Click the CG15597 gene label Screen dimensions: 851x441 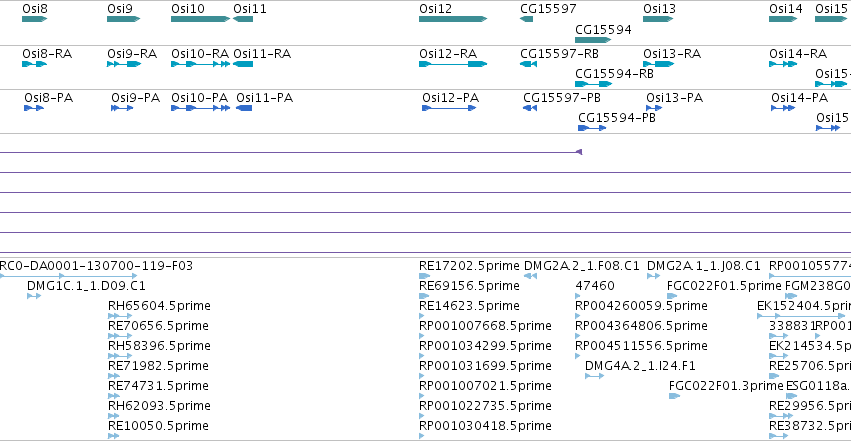548,9
